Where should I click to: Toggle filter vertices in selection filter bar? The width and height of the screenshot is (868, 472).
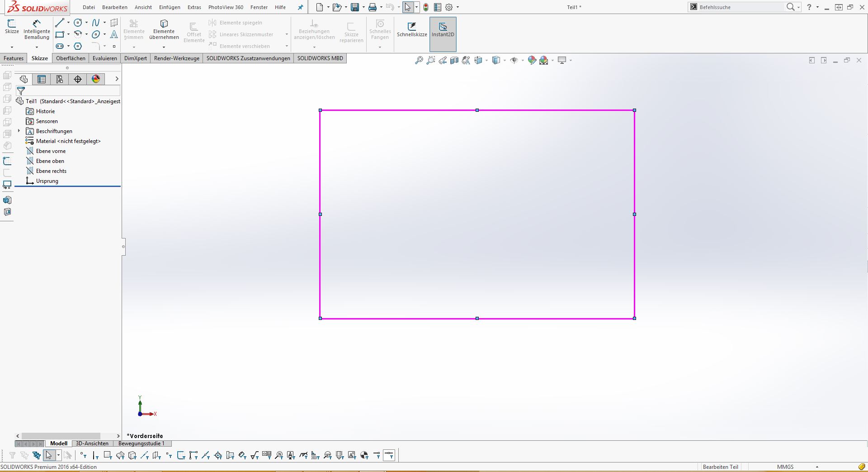point(83,455)
